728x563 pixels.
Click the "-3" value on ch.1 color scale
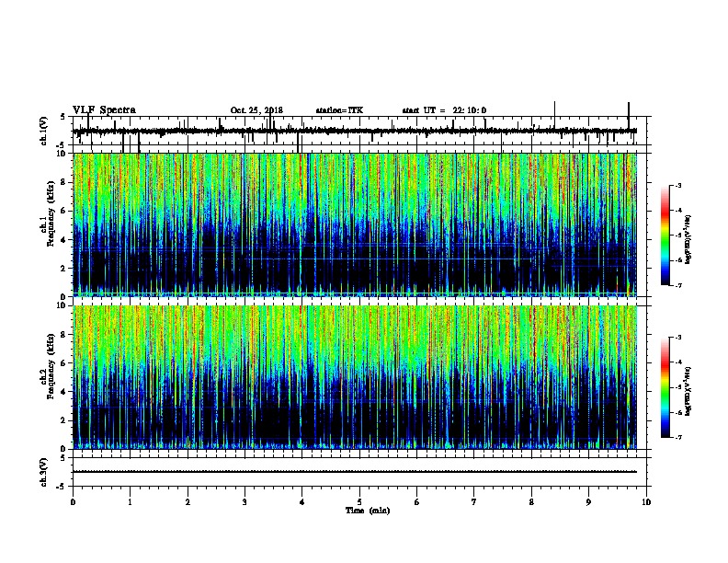678,185
